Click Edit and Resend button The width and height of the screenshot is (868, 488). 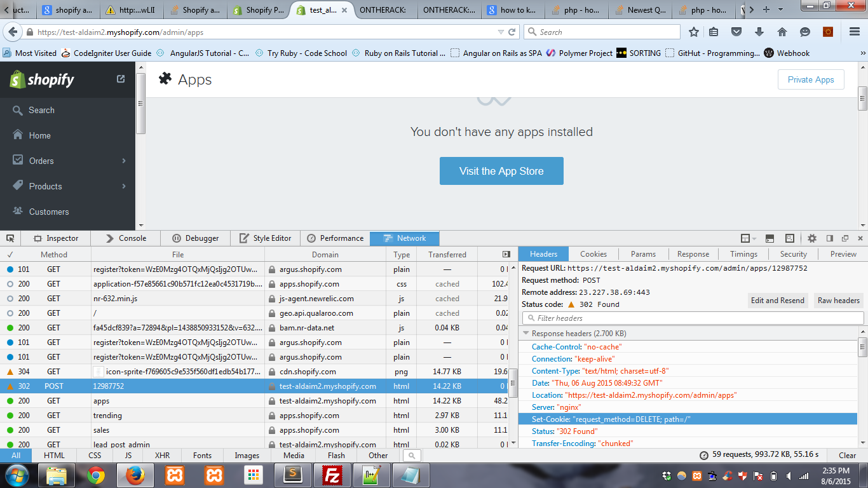[x=777, y=301]
